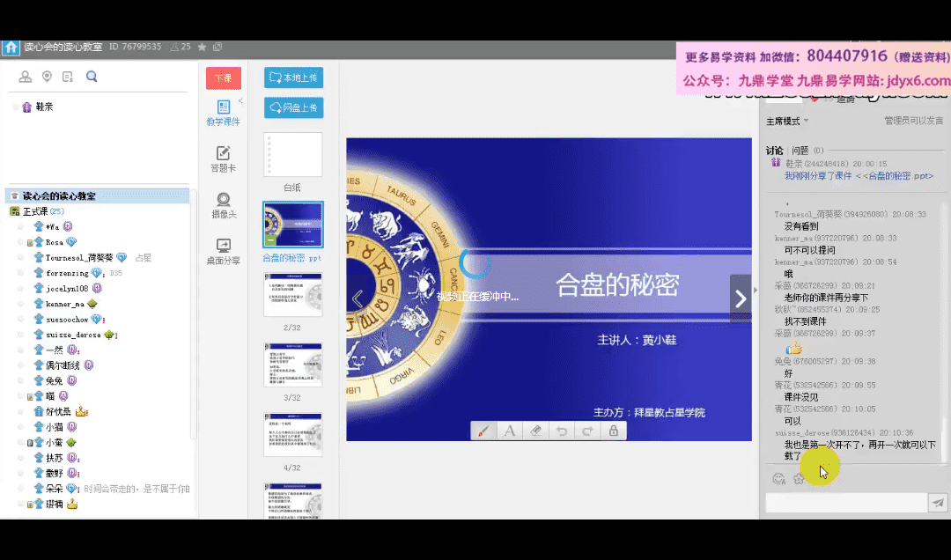Collapse the 正式课 member group
The image size is (951, 560).
click(15, 211)
